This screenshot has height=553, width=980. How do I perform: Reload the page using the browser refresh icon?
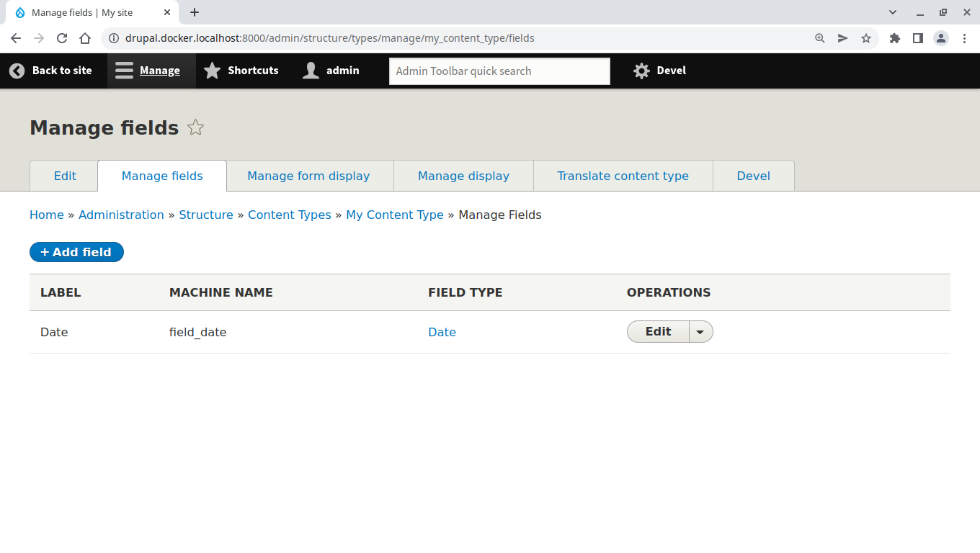[x=62, y=38]
